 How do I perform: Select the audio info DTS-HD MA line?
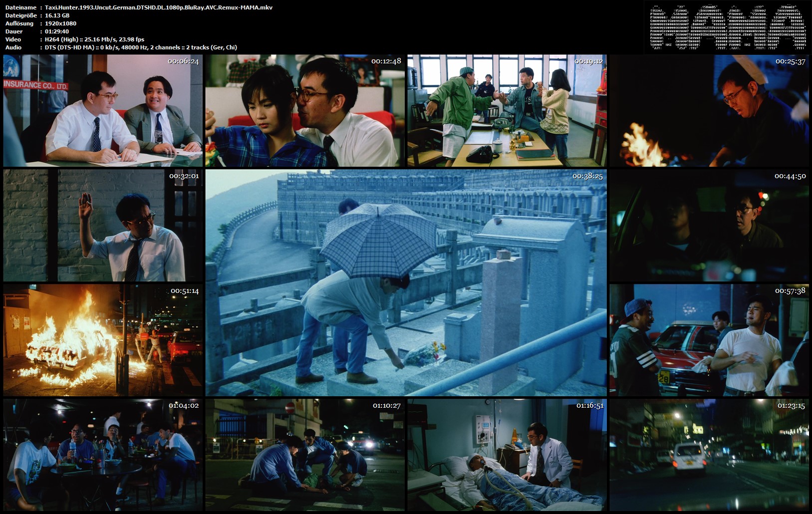(x=141, y=47)
